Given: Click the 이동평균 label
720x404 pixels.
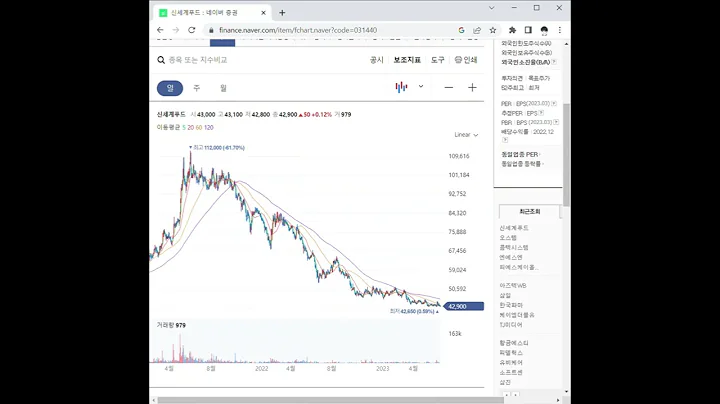Looking at the screenshot, I should click(x=168, y=128).
